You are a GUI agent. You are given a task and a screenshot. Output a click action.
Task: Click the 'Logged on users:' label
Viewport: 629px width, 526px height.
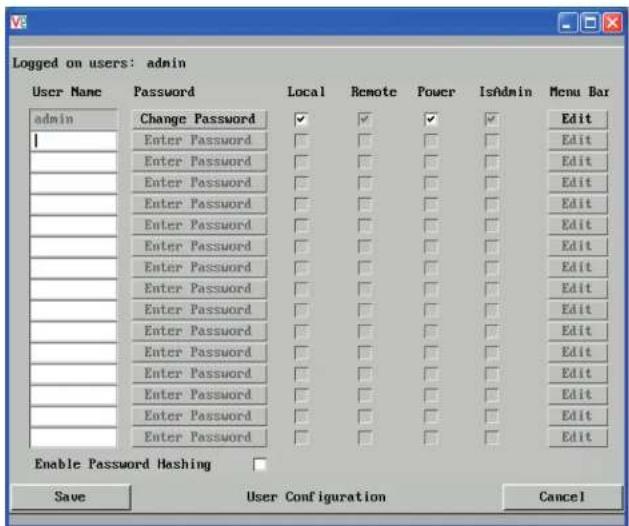[74, 63]
